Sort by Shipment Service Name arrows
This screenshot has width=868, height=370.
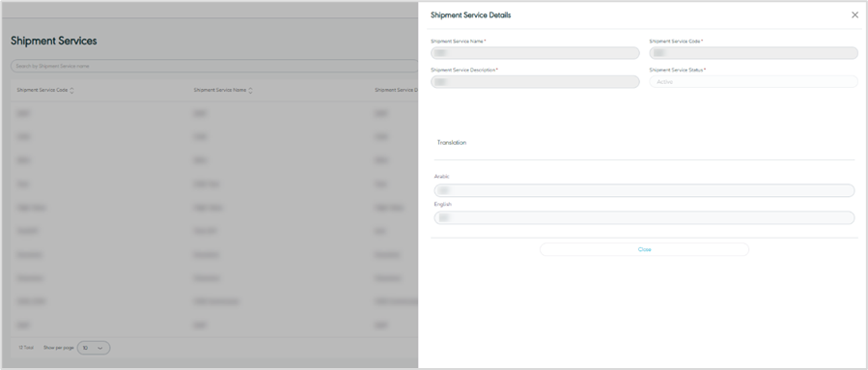[251, 90]
